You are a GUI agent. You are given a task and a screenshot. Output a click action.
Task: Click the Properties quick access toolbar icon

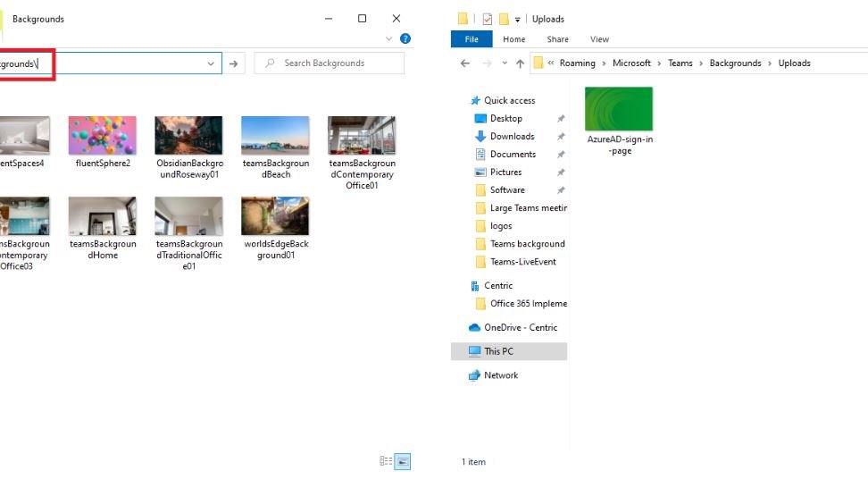tap(488, 19)
